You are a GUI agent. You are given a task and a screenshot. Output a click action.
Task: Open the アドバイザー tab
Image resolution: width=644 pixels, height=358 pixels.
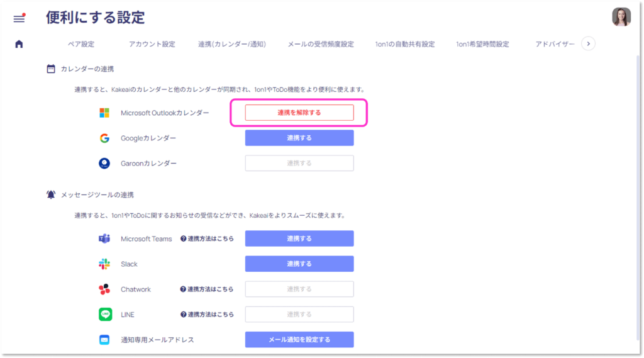click(555, 44)
